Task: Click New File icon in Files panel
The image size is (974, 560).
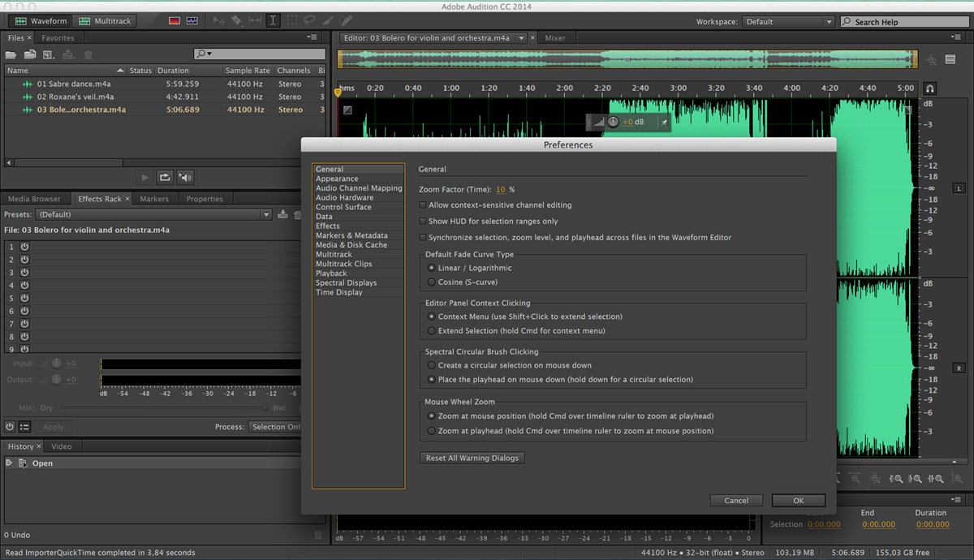Action: click(49, 54)
